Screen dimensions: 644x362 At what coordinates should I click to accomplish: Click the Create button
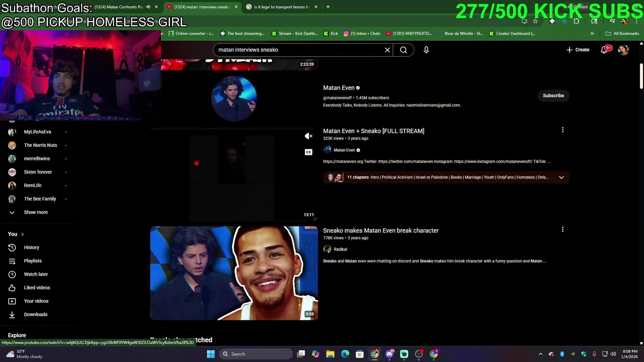[578, 50]
